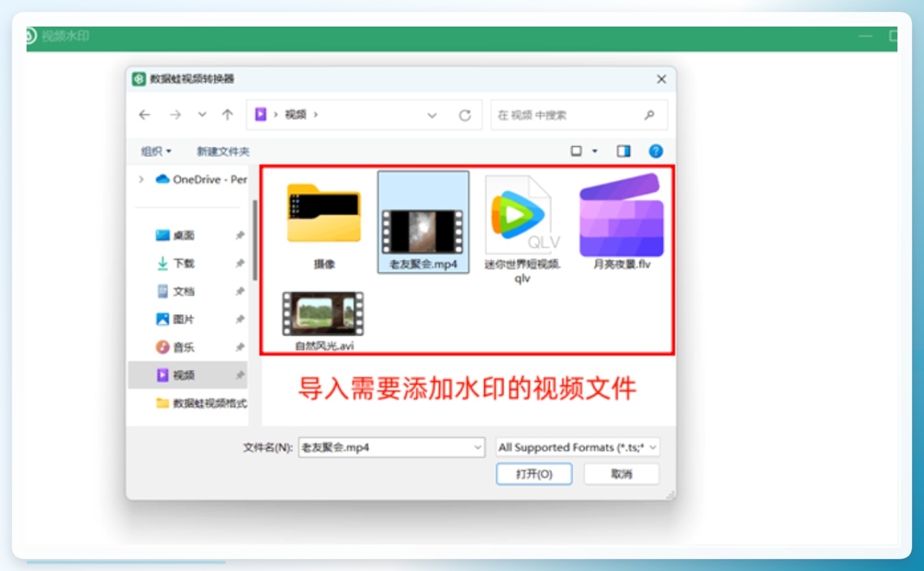Click breadcrumb chevron after 视频
The image size is (924, 571).
coord(316,115)
